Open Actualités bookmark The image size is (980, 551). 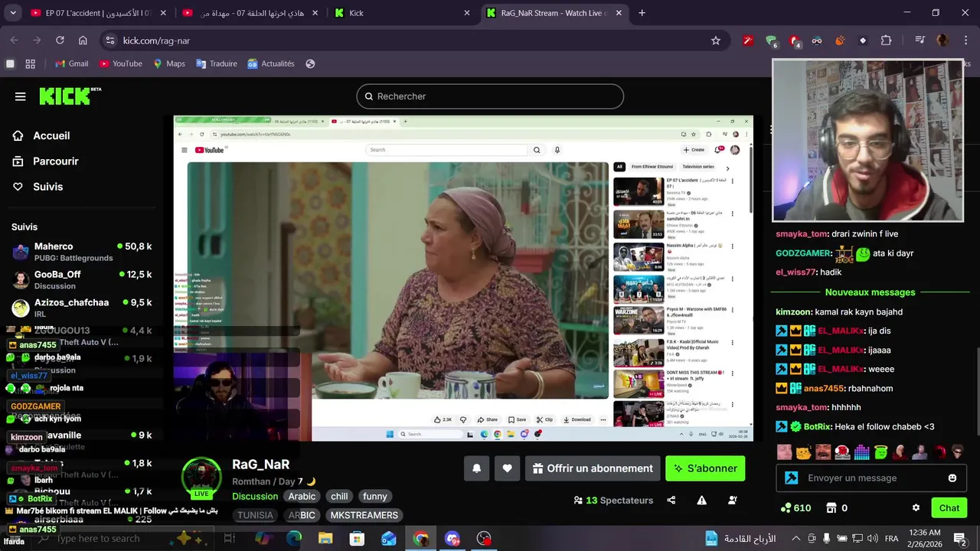[270, 64]
